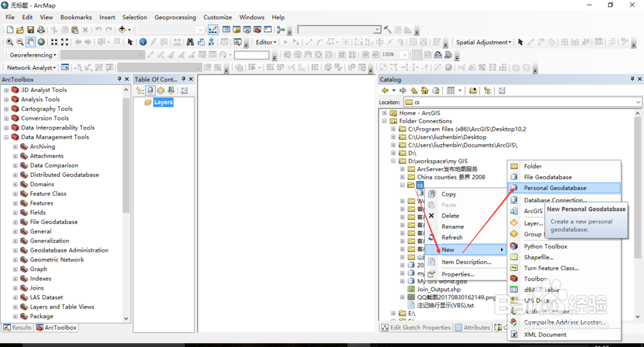Expand 3D Analyst Tools toolbox
644x347 pixels.
tap(6, 90)
